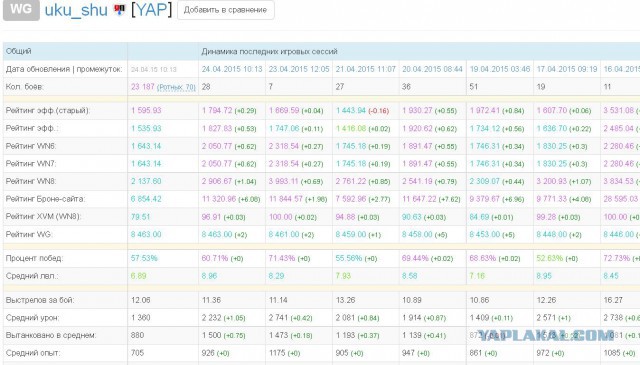Click the WN8 value 2 906.67

(x=217, y=181)
